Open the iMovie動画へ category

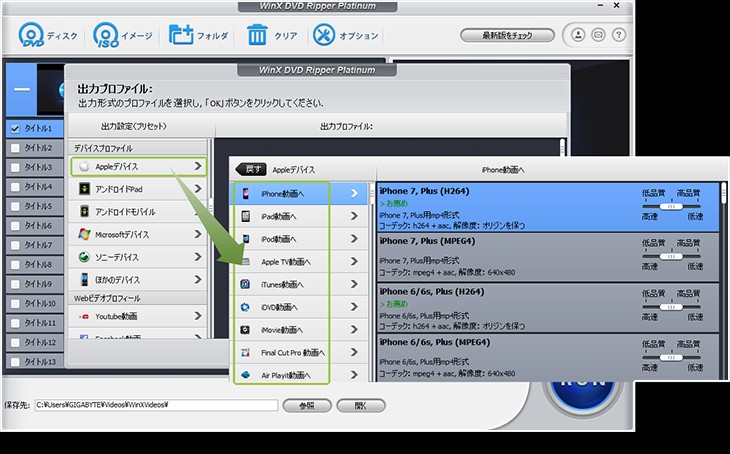(300, 330)
